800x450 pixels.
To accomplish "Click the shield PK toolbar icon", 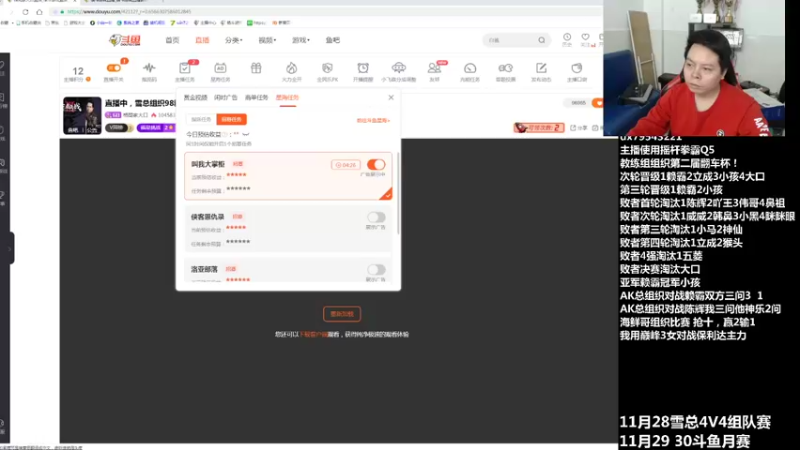I will click(x=328, y=68).
